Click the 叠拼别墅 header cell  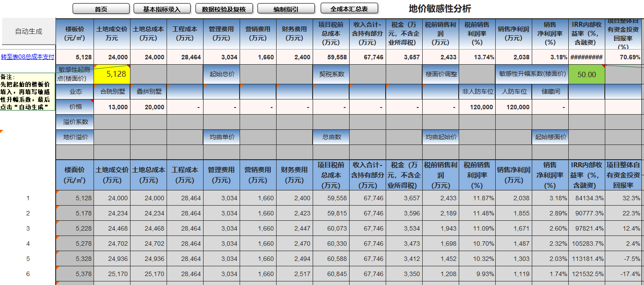(149, 91)
